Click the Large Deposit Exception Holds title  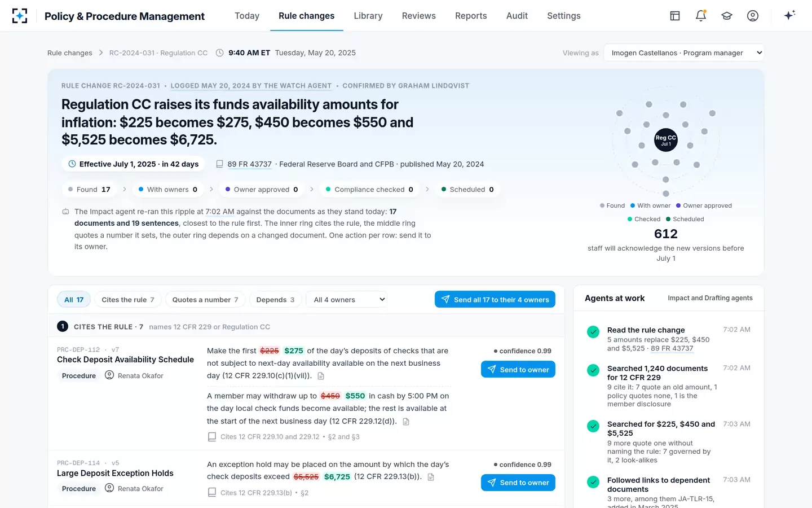click(x=115, y=473)
